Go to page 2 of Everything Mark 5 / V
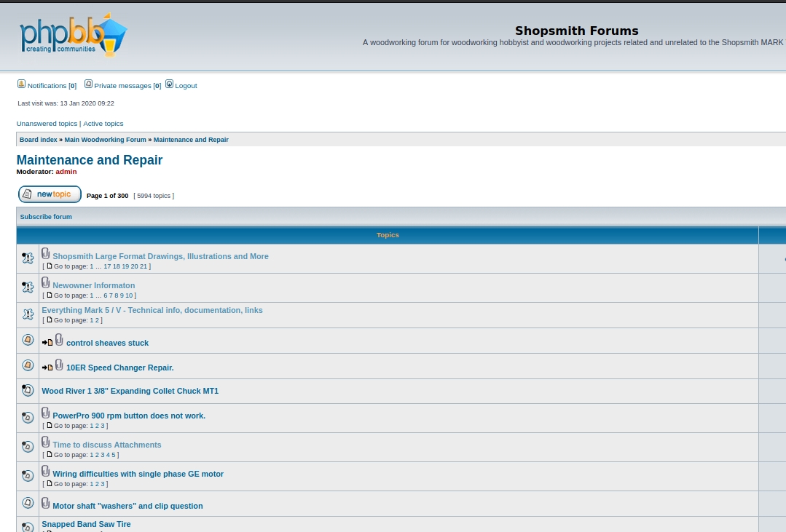The height and width of the screenshot is (532, 786). pos(97,321)
